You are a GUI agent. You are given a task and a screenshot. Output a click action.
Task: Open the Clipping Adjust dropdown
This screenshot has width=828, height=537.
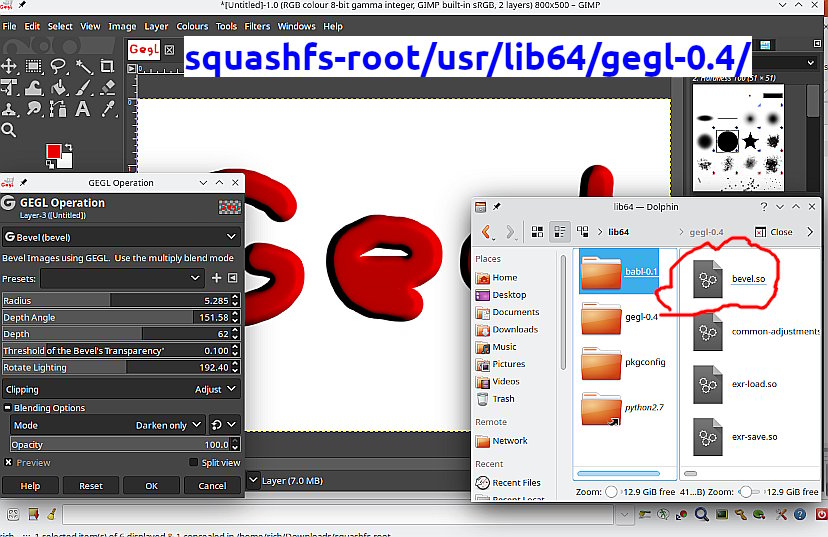(x=121, y=389)
